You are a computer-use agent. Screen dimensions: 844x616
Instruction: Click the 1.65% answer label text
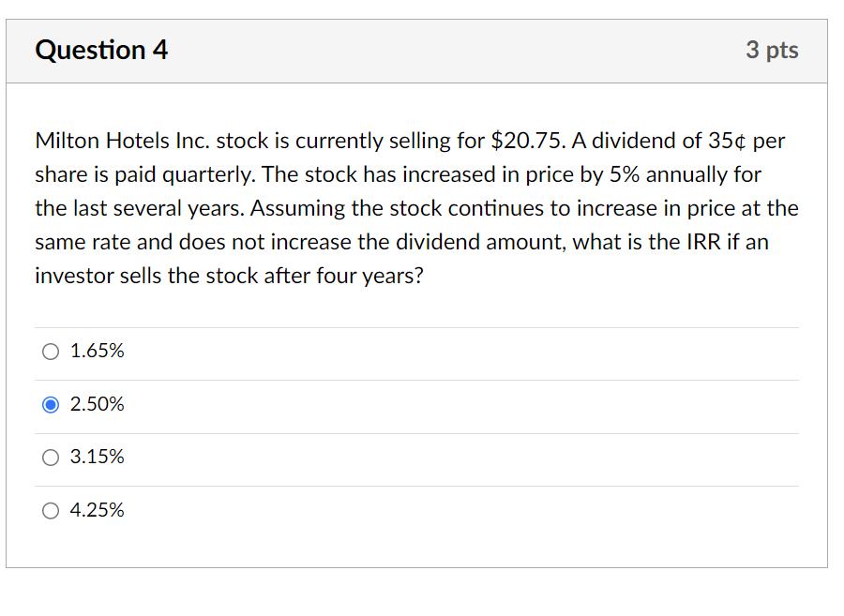click(x=98, y=352)
